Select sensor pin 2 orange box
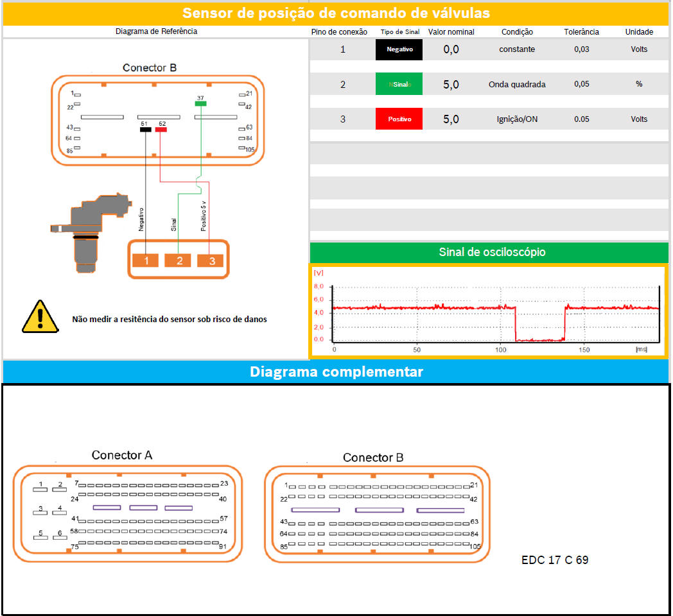The width and height of the screenshot is (673, 616). click(179, 260)
